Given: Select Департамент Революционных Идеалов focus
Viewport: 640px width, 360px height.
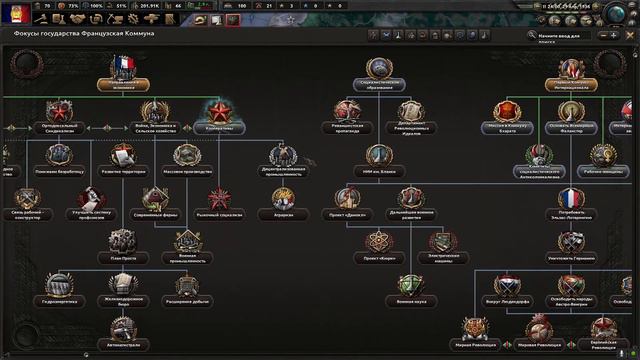Looking at the screenshot, I should point(411,118).
